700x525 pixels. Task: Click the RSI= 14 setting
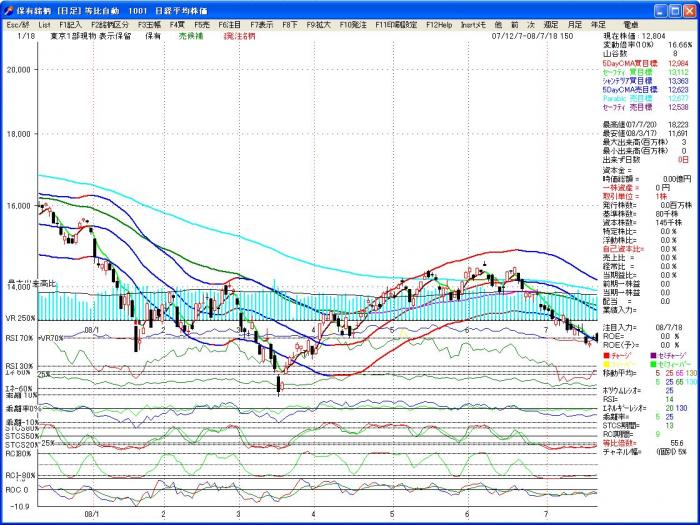pyautogui.click(x=638, y=399)
